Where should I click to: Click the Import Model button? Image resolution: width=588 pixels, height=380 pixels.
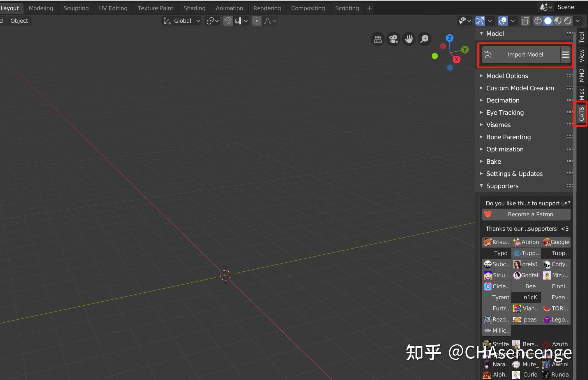pos(525,54)
